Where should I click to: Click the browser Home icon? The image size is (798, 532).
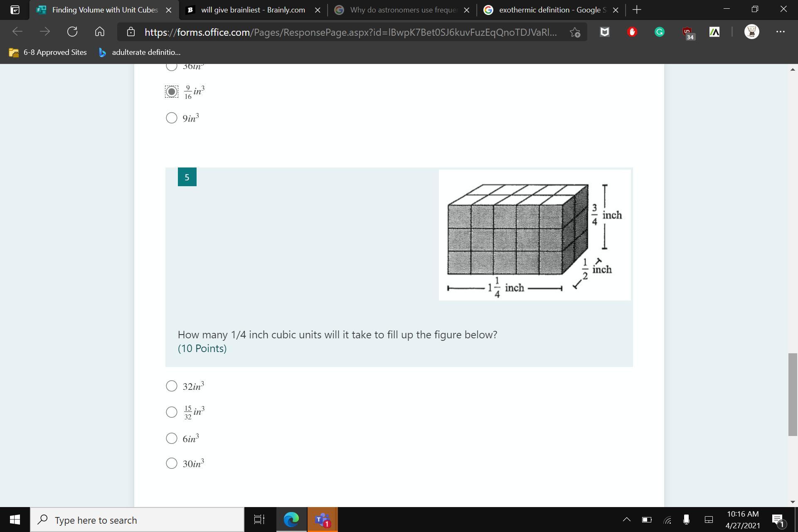99,32
